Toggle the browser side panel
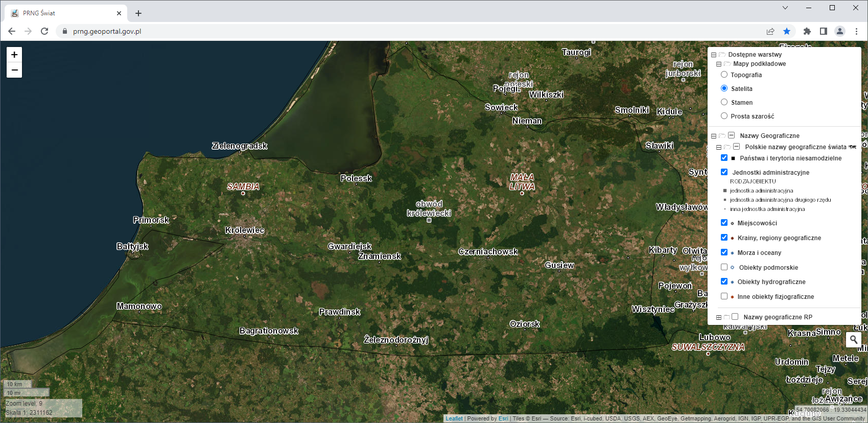868x423 pixels. point(824,31)
